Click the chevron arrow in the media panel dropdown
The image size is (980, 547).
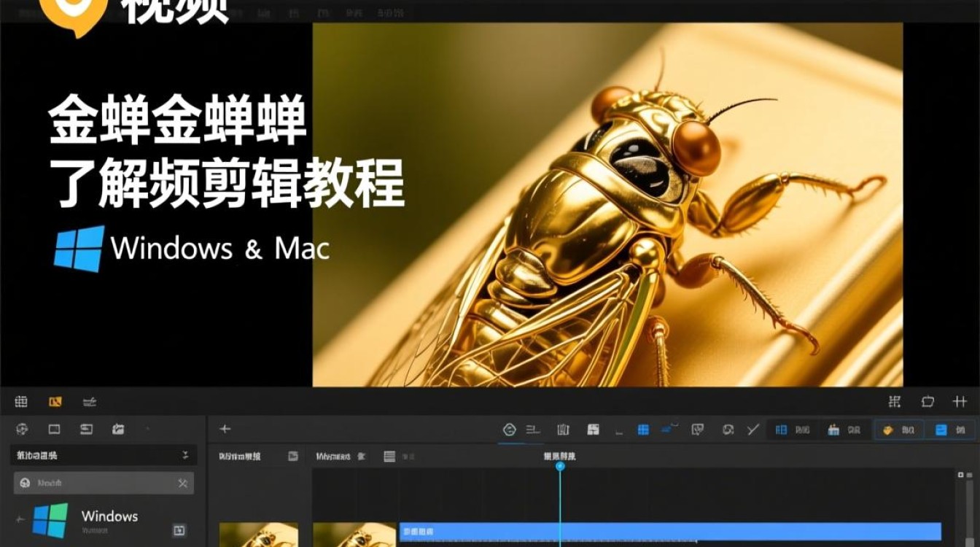click(184, 455)
